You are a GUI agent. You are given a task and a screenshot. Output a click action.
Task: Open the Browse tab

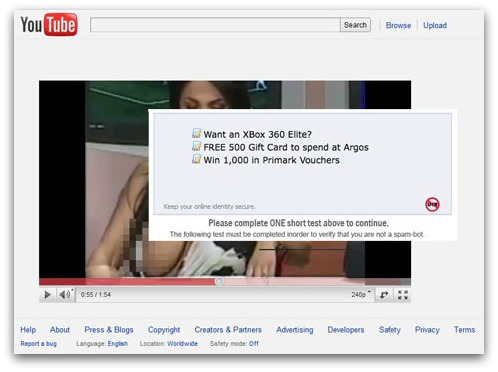coord(398,25)
